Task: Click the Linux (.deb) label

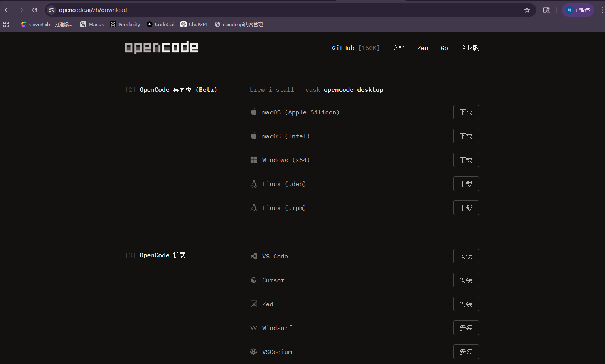Action: tap(284, 184)
